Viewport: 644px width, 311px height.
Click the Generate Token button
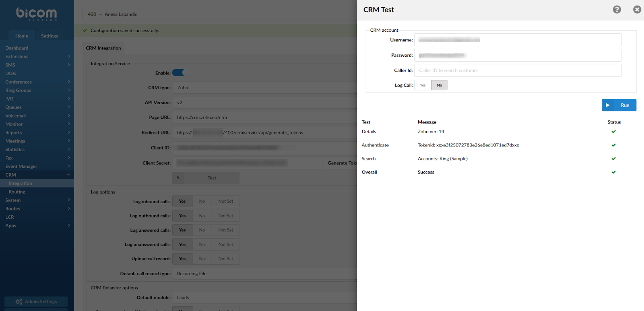pyautogui.click(x=340, y=163)
